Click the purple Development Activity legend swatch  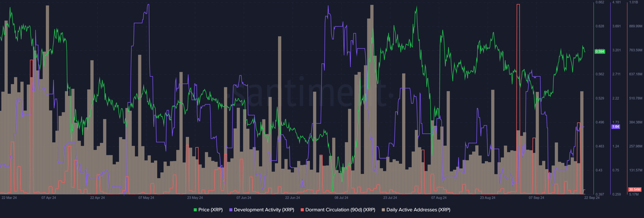(231, 210)
